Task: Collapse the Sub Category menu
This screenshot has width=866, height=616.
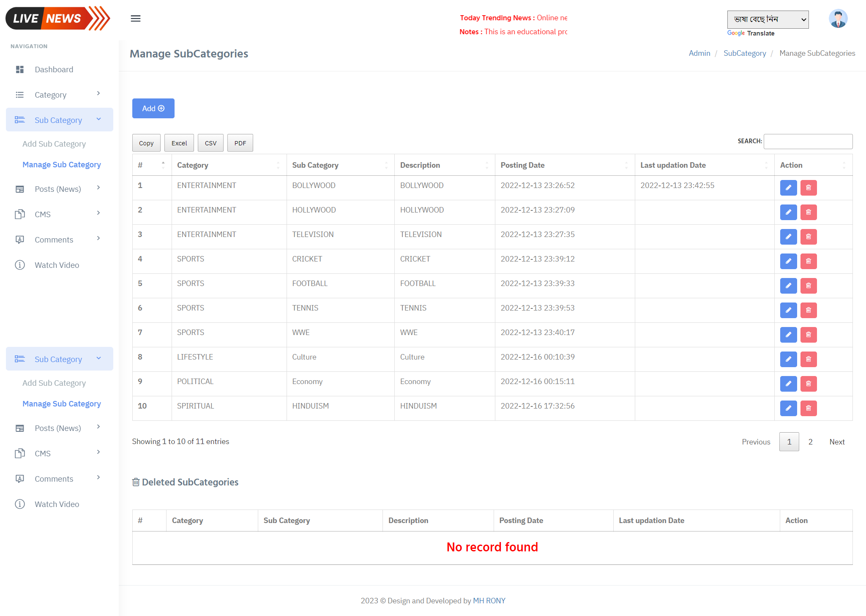Action: click(58, 120)
